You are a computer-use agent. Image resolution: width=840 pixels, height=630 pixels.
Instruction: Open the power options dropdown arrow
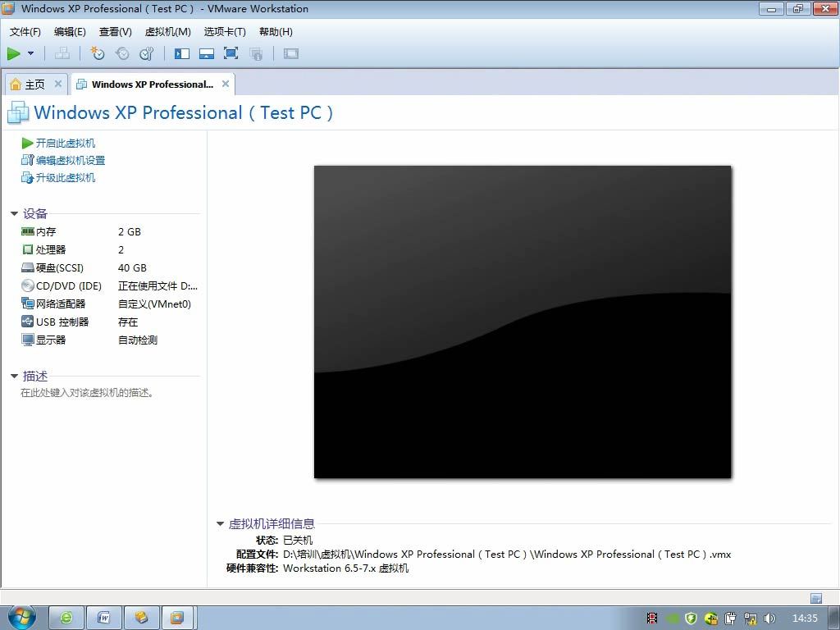pyautogui.click(x=30, y=53)
